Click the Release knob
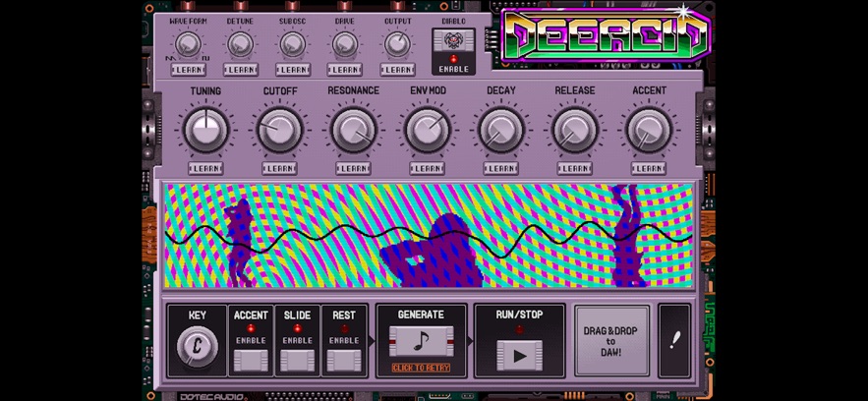The height and width of the screenshot is (401, 868). (x=575, y=130)
